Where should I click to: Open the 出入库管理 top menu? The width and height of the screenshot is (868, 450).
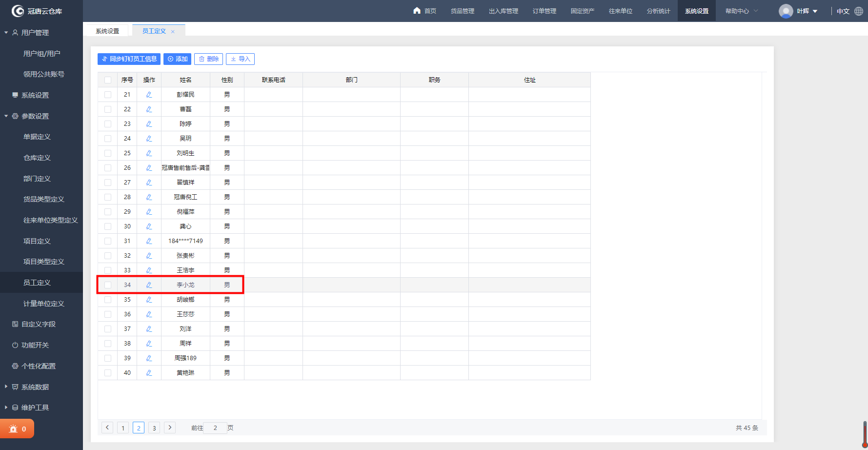point(504,11)
